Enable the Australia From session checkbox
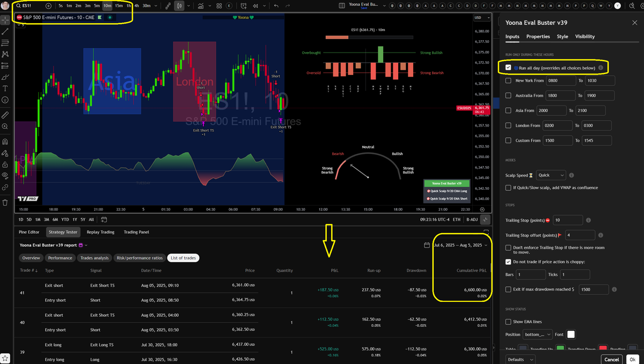644x364 pixels. [x=509, y=95]
